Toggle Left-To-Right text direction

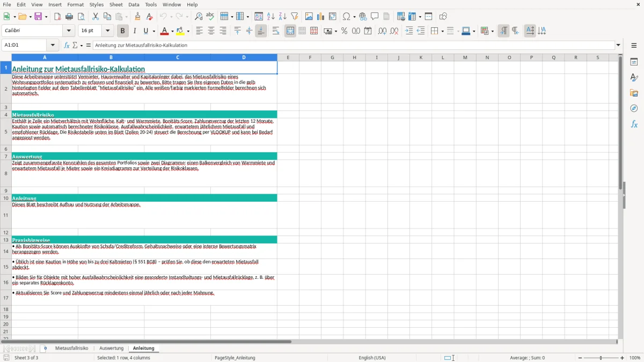pyautogui.click(x=503, y=31)
